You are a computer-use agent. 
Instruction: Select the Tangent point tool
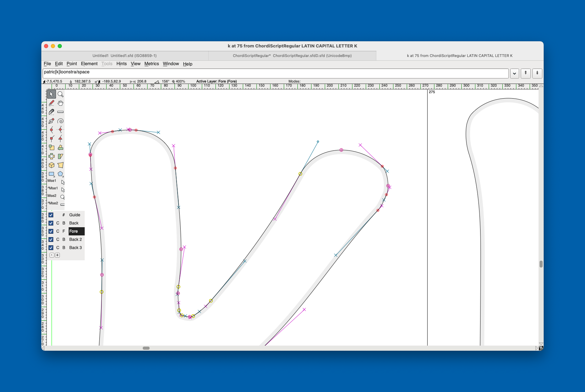(60, 139)
